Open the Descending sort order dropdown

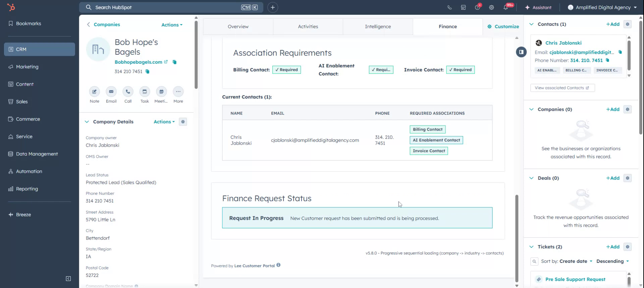(x=612, y=261)
